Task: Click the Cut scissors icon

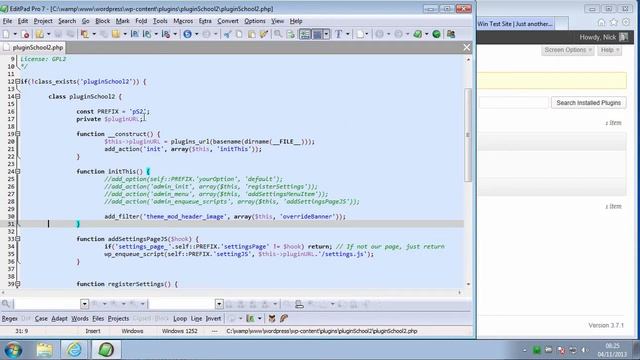Action: 227,34
